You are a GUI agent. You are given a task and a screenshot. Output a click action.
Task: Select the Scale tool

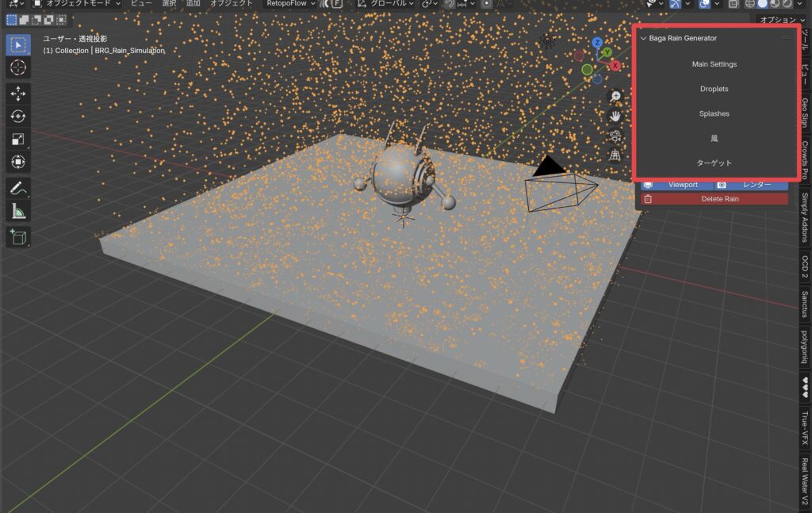coord(18,139)
